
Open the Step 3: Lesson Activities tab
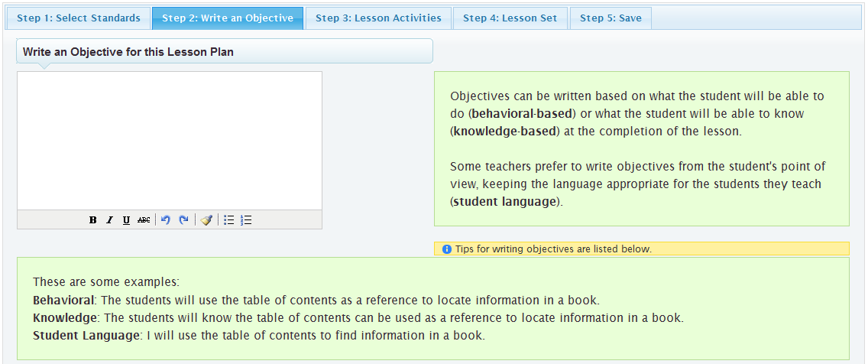pyautogui.click(x=378, y=18)
